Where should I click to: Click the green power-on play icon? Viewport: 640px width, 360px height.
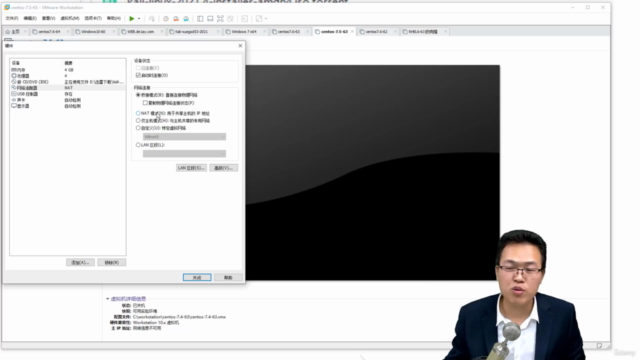(132, 18)
